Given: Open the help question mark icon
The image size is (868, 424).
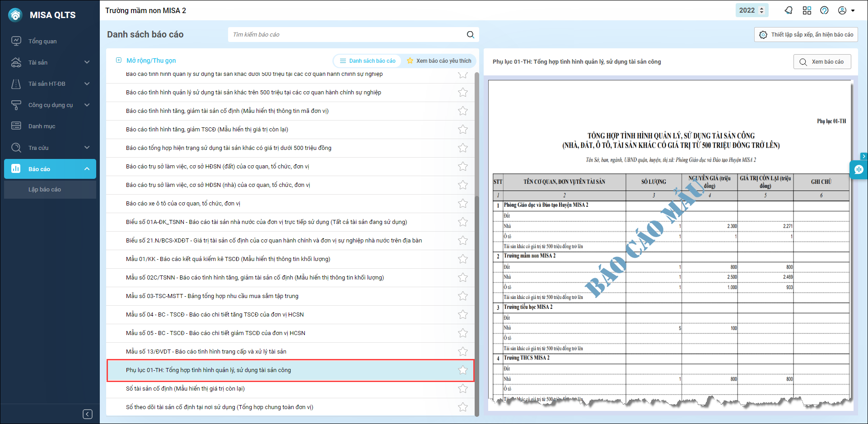Looking at the screenshot, I should (824, 10).
